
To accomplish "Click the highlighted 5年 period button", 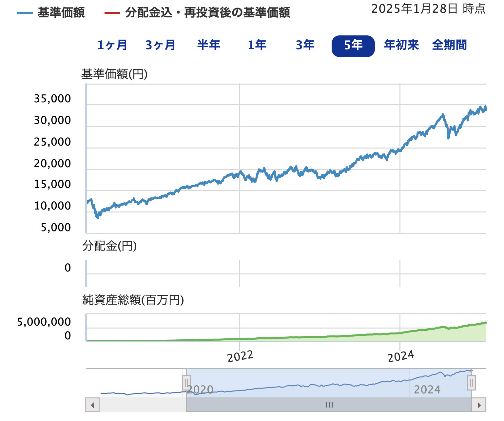I will pos(353,46).
